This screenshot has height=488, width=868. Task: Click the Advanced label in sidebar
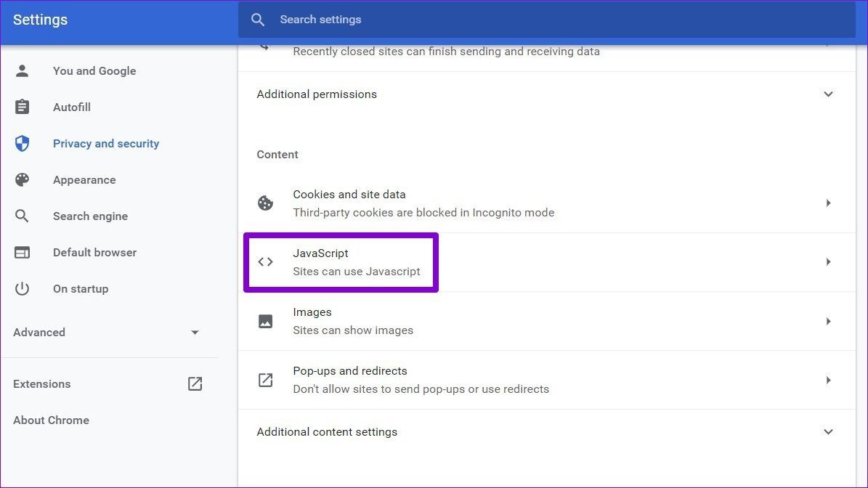pyautogui.click(x=38, y=332)
